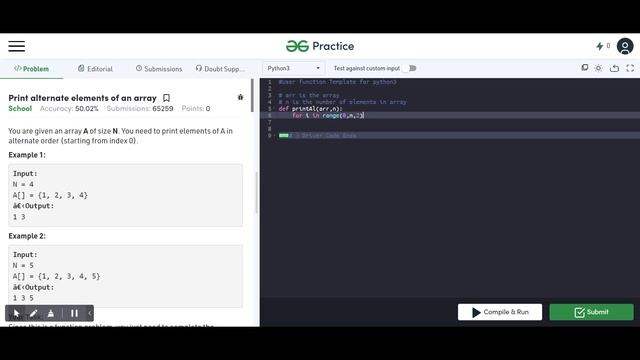This screenshot has width=640, height=360.
Task: Click the School difficulty label
Action: coord(20,109)
